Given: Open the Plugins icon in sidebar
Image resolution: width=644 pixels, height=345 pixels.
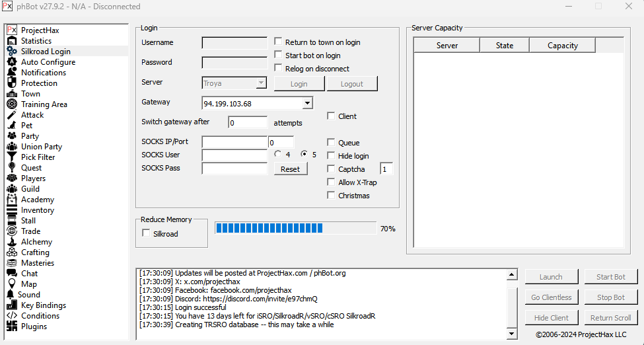Looking at the screenshot, I should tap(11, 326).
